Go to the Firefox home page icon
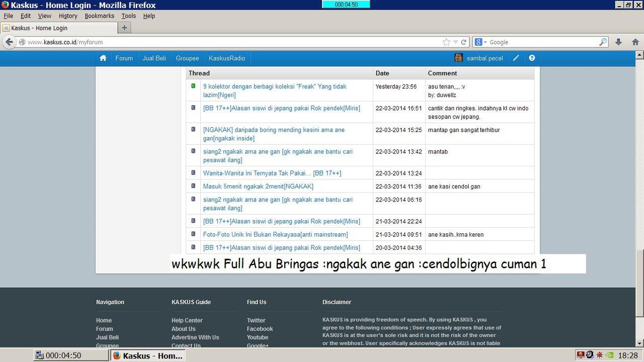Screen dimensions: 644x362 (x=635, y=42)
